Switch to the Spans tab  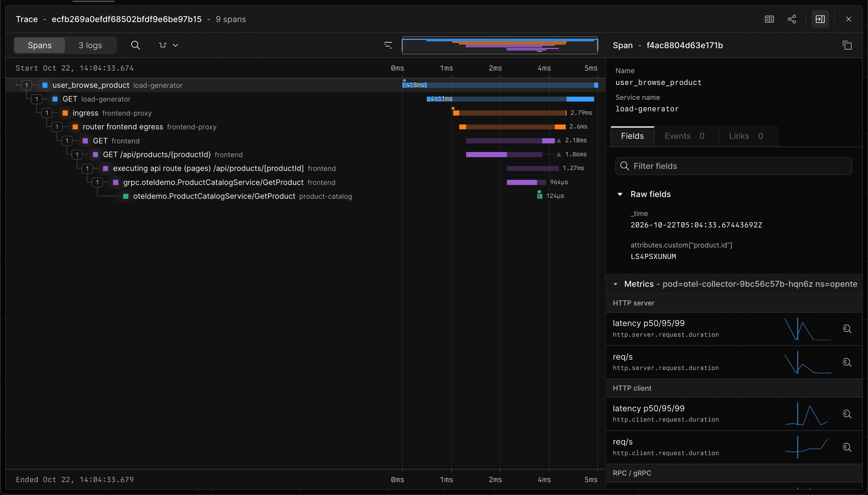40,45
